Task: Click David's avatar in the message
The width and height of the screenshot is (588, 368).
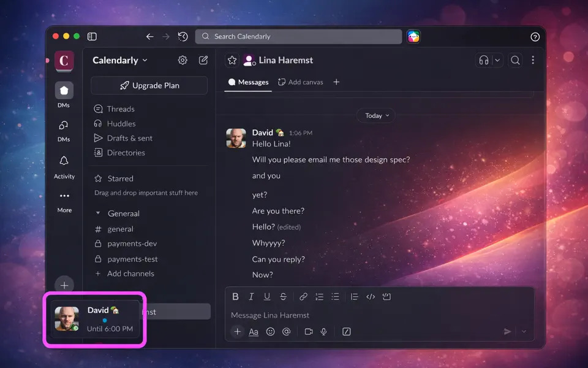Action: tap(236, 138)
